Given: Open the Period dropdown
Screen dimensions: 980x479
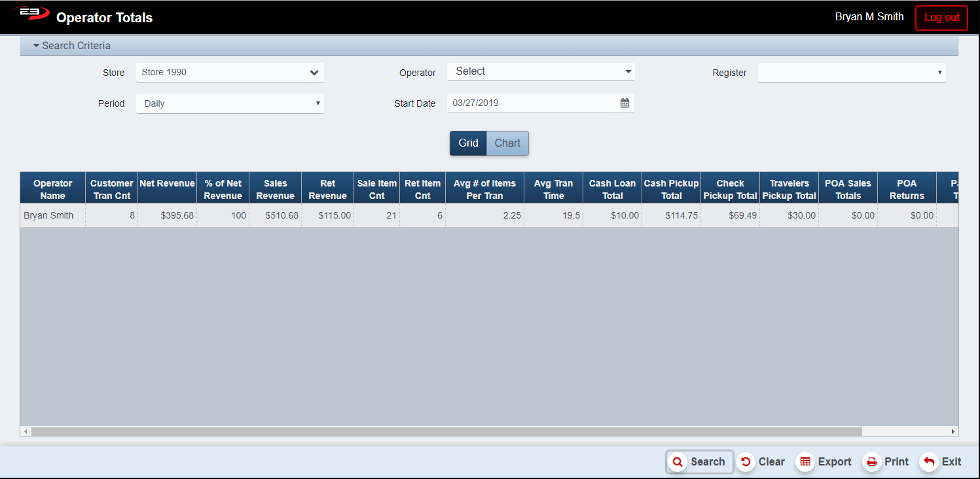Looking at the screenshot, I should (230, 103).
